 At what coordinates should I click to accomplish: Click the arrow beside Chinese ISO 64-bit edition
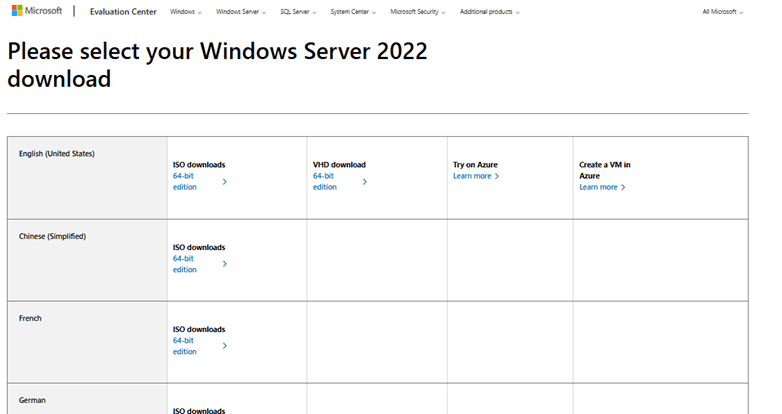225,264
